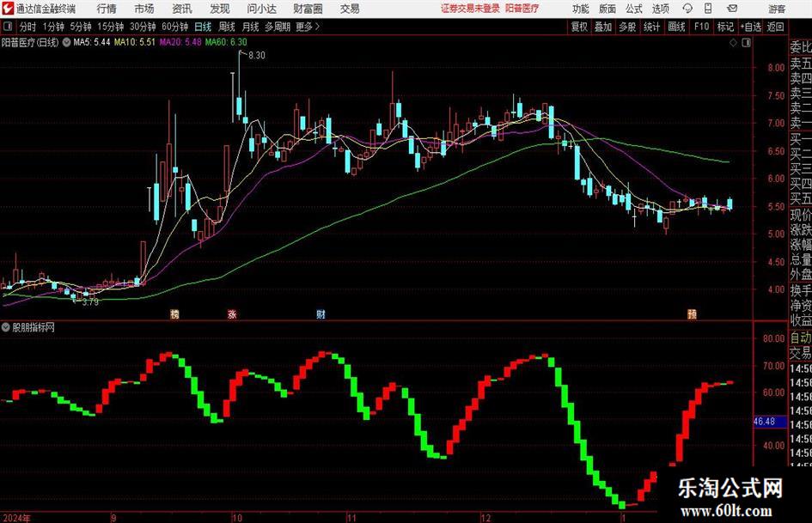The width and height of the screenshot is (812, 523).
Task: Add stock with the +自选 button
Action: coord(751,27)
